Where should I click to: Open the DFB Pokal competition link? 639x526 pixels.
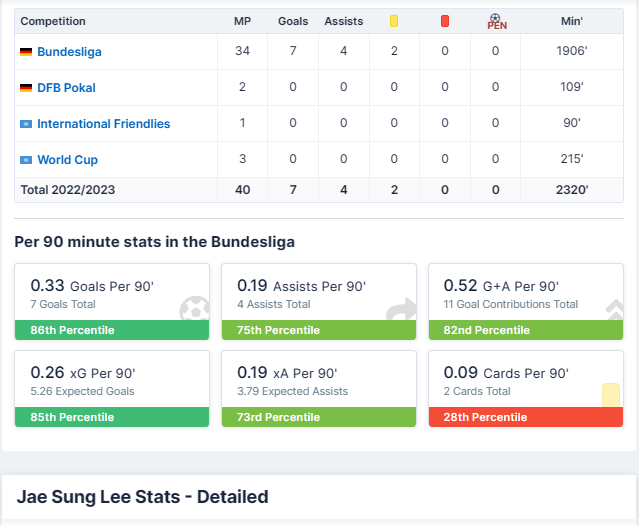(66, 88)
